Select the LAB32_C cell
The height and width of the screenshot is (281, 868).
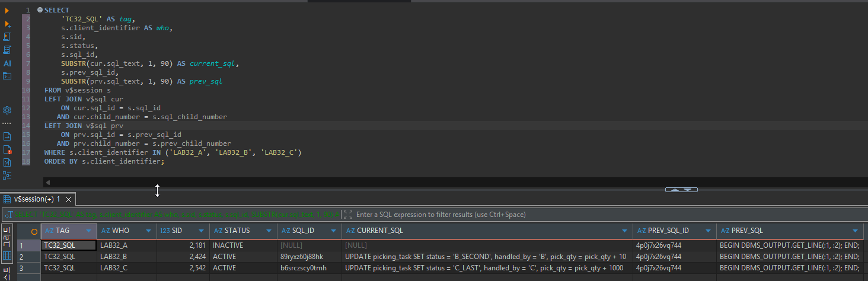coord(126,268)
